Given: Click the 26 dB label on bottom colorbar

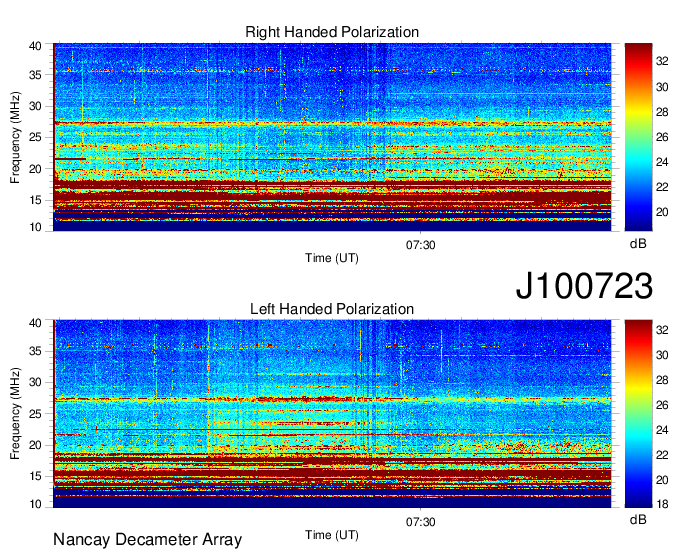Looking at the screenshot, I should 662,405.
